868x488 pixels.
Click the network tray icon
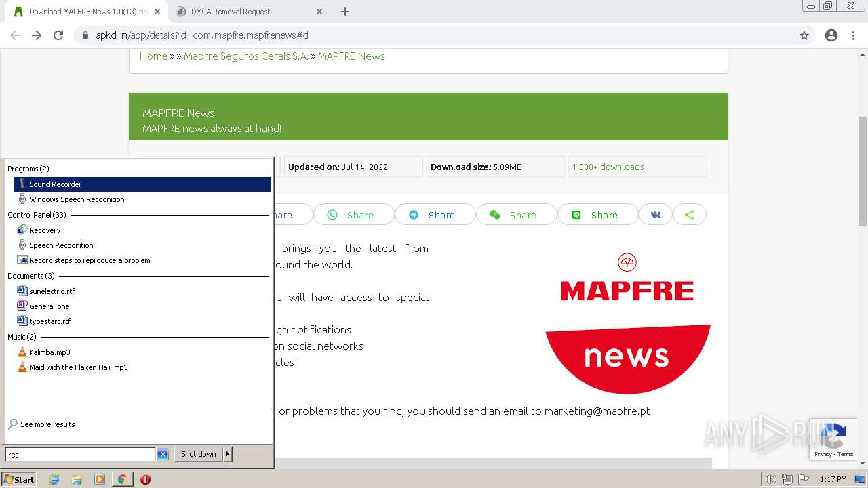pos(787,479)
